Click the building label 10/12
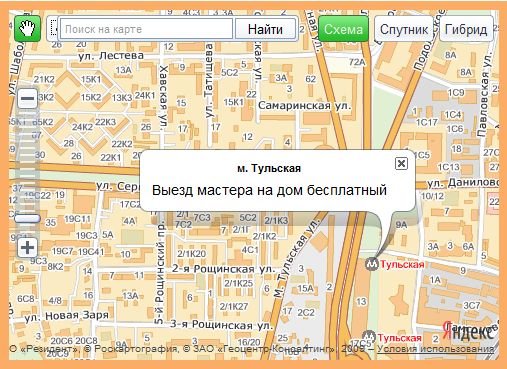The width and height of the screenshot is (507, 369). pos(432,196)
